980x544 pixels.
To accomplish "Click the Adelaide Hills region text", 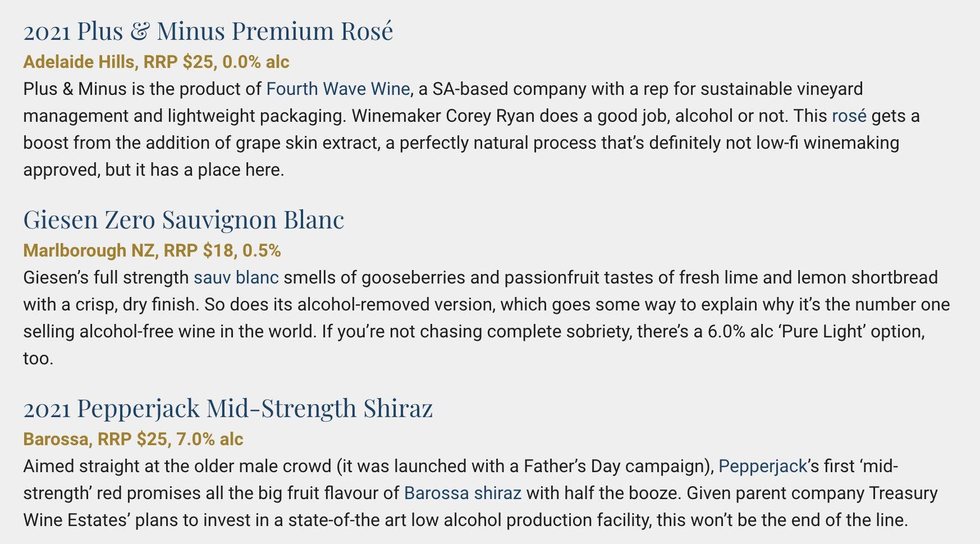I will click(79, 62).
